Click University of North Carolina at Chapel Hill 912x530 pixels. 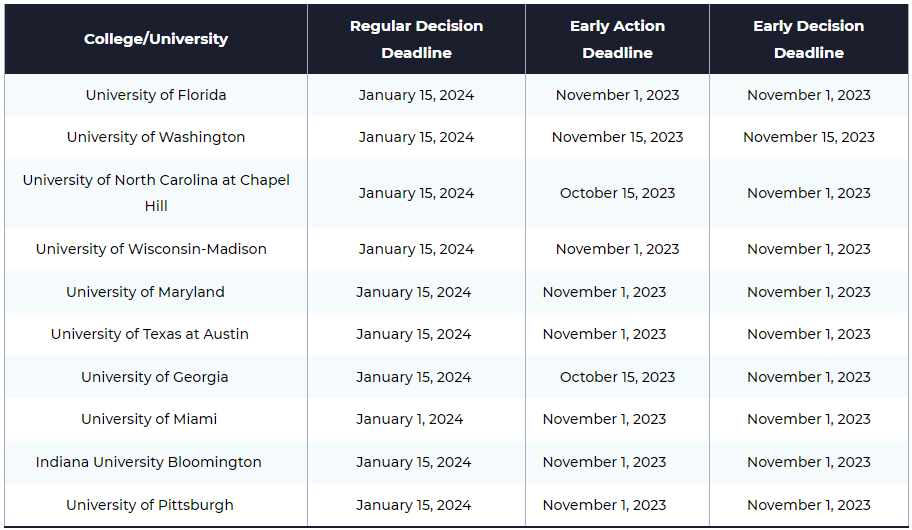(156, 193)
